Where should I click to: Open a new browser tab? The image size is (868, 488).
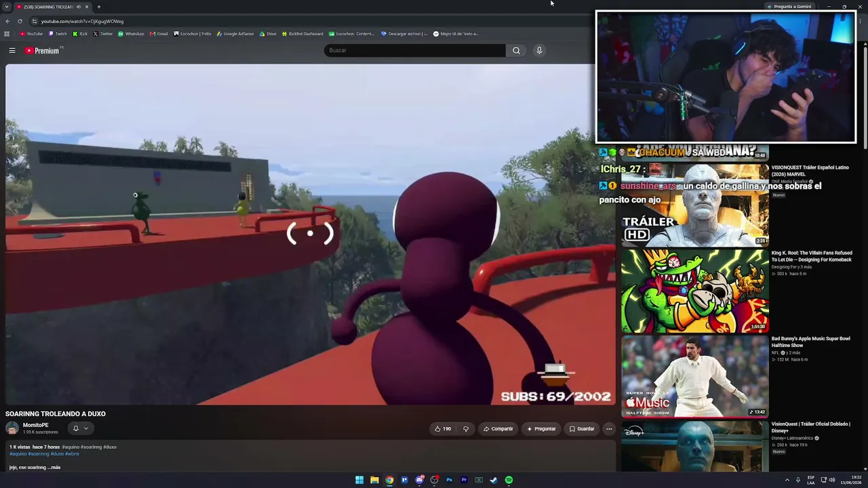(99, 7)
